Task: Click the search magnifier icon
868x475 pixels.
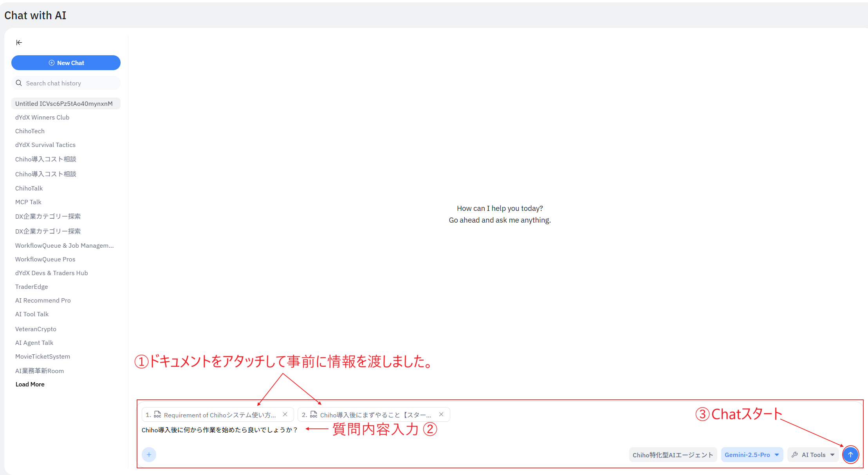Action: coord(19,83)
